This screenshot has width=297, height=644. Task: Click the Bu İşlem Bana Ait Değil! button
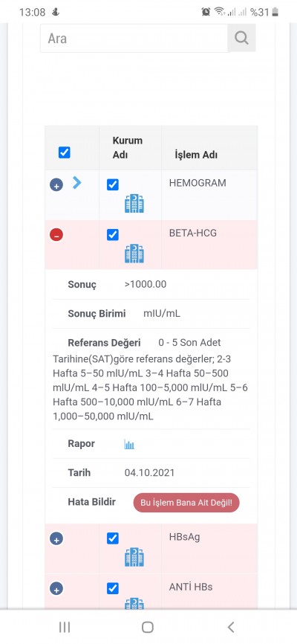point(186,503)
